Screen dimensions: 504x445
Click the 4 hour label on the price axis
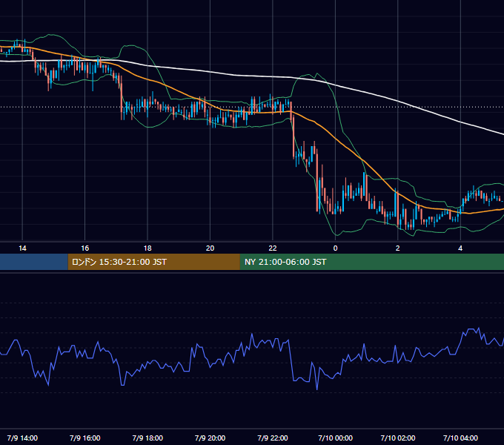pos(460,248)
